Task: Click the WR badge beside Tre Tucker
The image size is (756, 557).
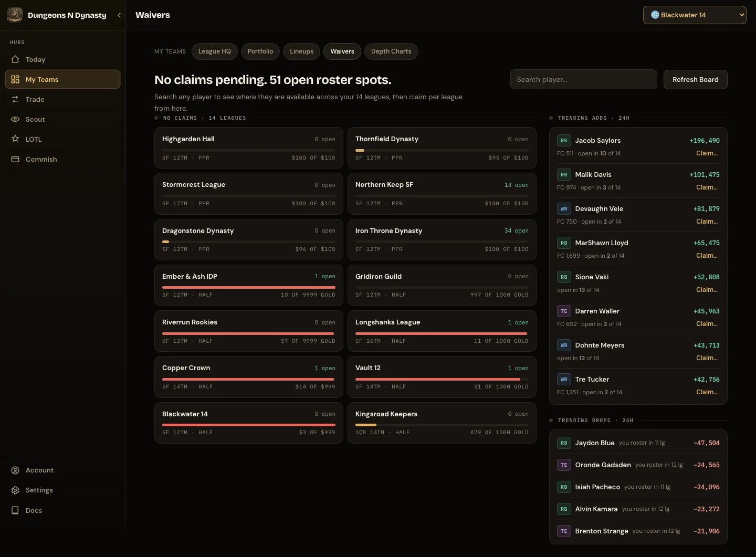Action: [x=564, y=380]
